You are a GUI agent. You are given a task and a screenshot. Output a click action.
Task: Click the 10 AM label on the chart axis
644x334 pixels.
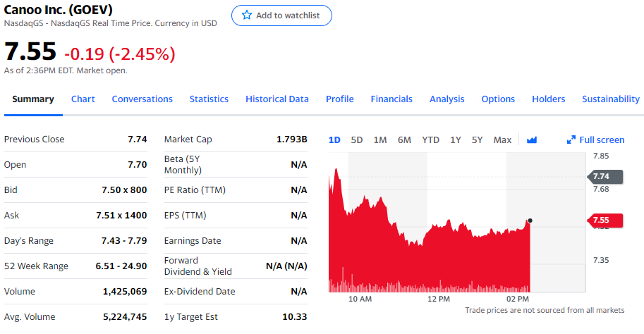click(360, 299)
